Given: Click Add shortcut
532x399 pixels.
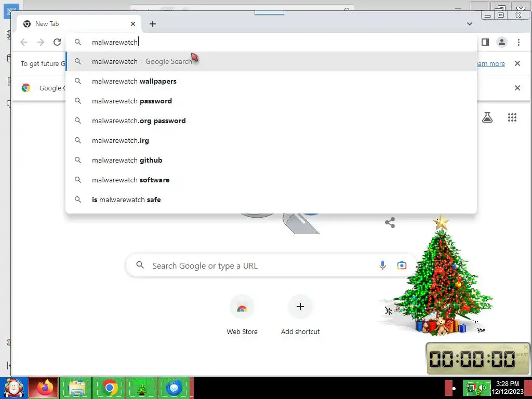Looking at the screenshot, I should (x=300, y=315).
